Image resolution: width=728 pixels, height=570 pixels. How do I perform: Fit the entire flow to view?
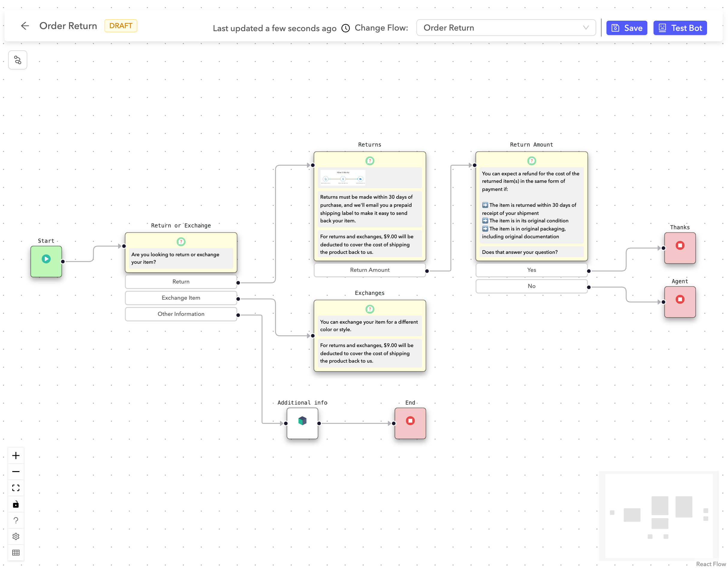[16, 488]
